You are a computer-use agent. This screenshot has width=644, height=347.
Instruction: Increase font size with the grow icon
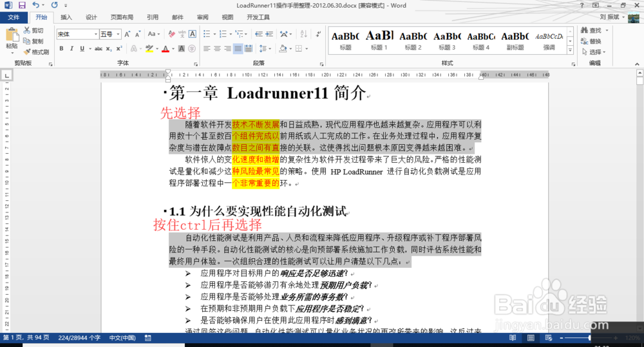tap(128, 34)
